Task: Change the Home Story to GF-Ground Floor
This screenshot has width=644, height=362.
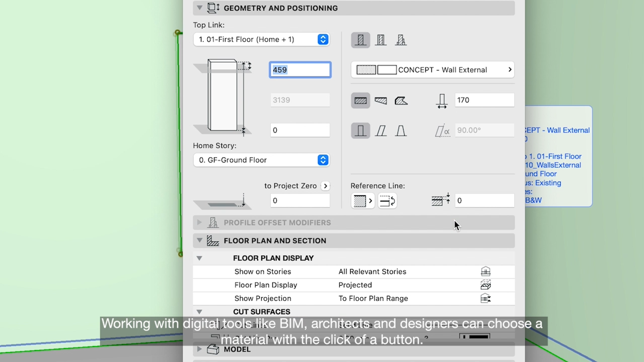Action: click(x=261, y=160)
